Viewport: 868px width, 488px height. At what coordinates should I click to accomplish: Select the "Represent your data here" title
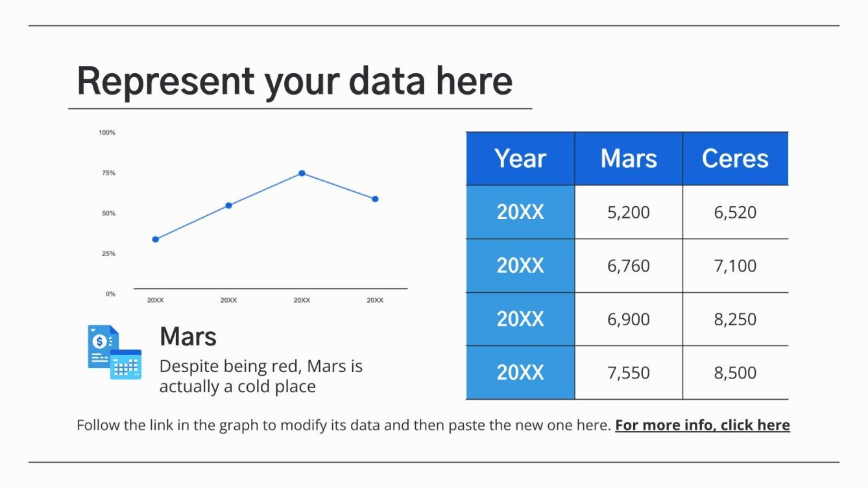(295, 82)
